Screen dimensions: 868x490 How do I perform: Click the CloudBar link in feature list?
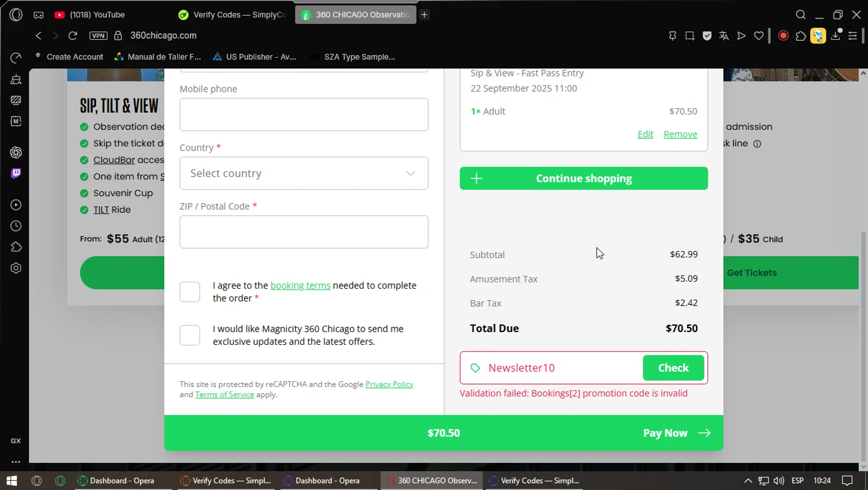click(114, 160)
